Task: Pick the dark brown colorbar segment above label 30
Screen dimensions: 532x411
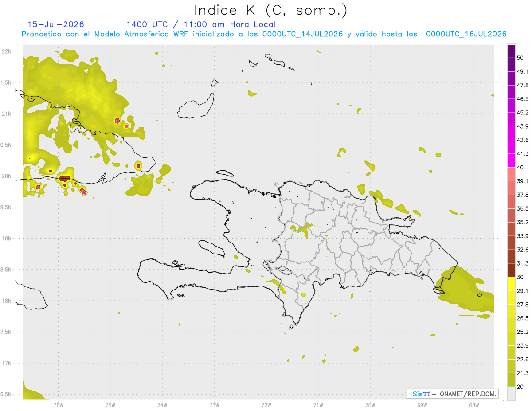Action: pyautogui.click(x=511, y=270)
